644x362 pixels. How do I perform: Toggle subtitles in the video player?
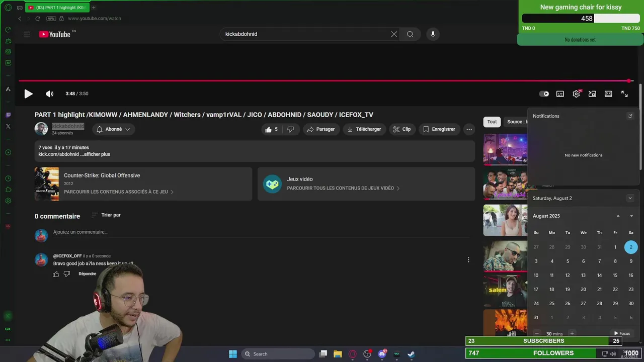pyautogui.click(x=560, y=94)
